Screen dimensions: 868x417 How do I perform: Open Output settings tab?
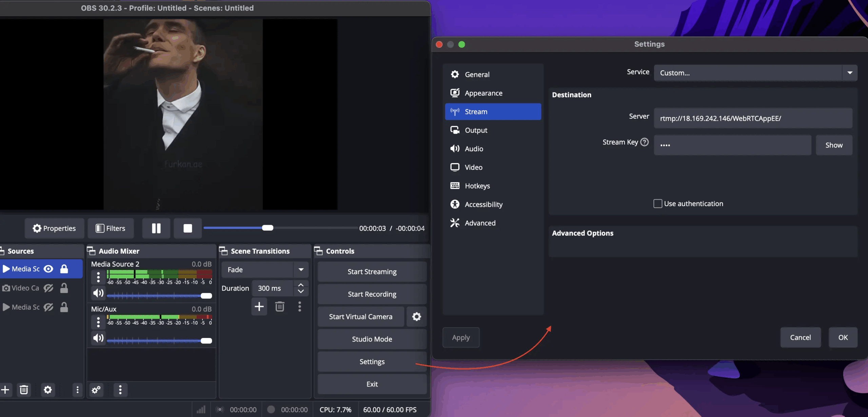(x=493, y=130)
